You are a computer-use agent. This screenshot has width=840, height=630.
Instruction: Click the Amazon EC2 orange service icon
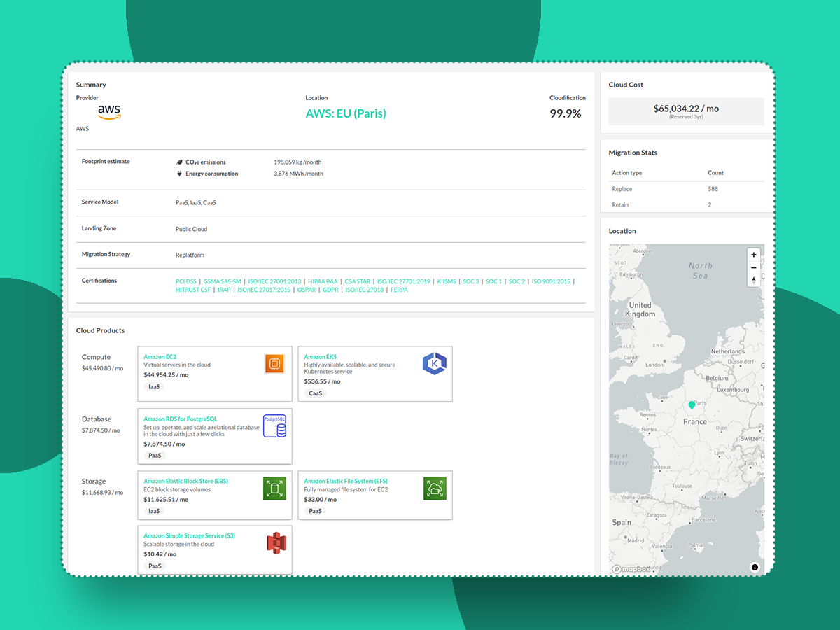[275, 363]
